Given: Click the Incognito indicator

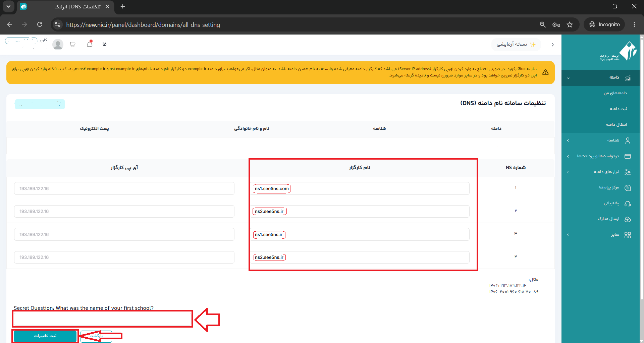Looking at the screenshot, I should [604, 24].
